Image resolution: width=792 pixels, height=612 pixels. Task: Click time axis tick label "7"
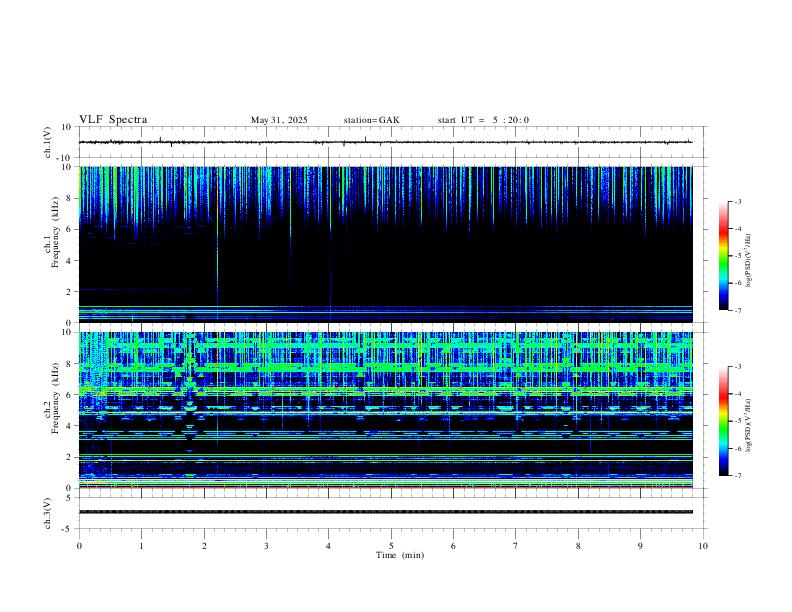pyautogui.click(x=516, y=546)
